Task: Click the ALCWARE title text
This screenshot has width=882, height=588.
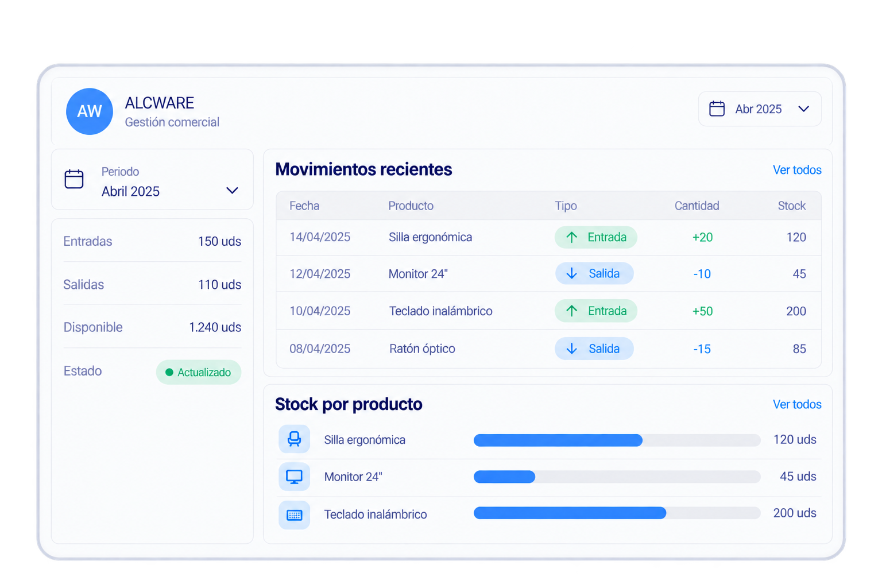Action: [x=160, y=103]
